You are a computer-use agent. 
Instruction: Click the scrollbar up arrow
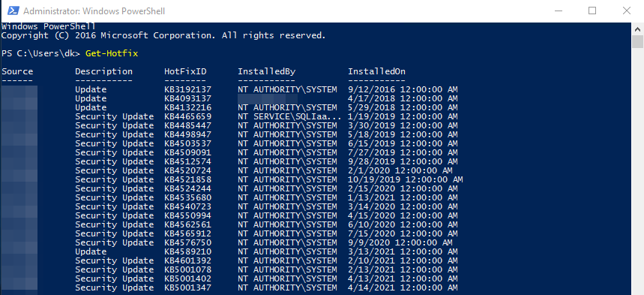click(x=637, y=29)
